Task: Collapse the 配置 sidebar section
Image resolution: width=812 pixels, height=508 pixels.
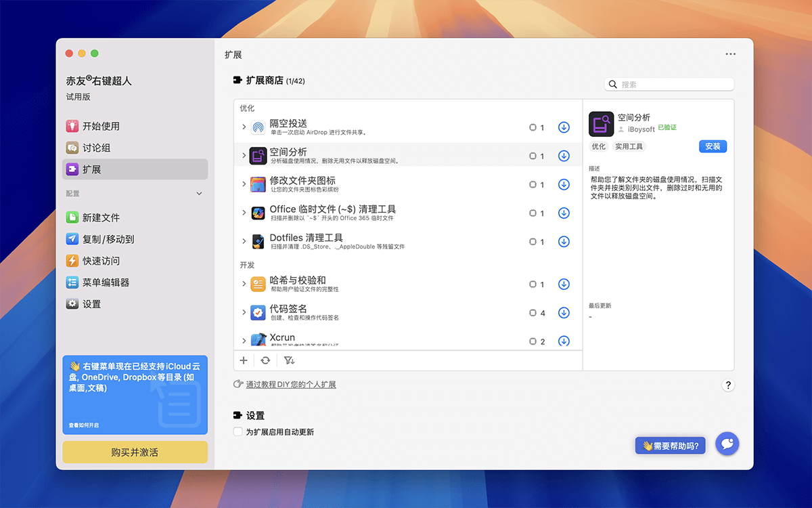Action: [199, 194]
